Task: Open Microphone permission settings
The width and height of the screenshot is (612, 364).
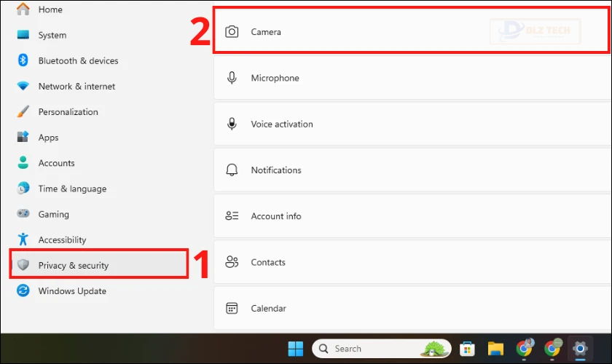Action: coord(412,78)
